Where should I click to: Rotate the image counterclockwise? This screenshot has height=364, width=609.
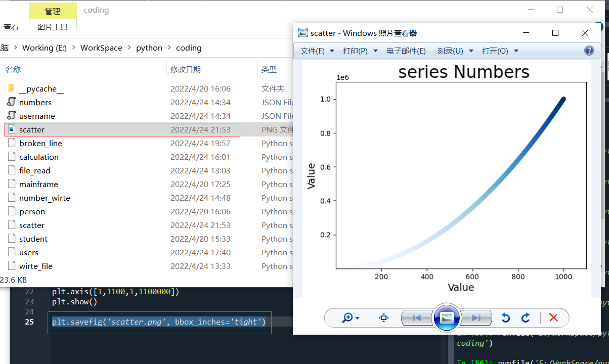tap(505, 317)
